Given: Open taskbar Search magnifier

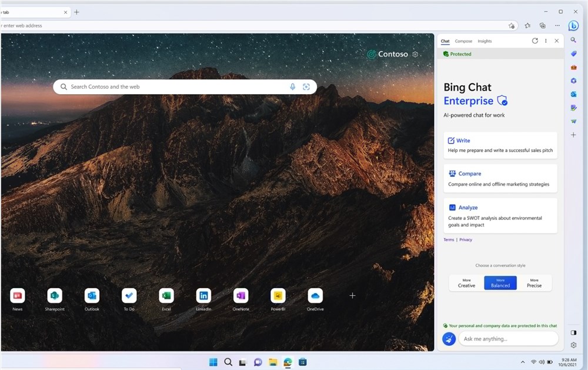Looking at the screenshot, I should click(x=228, y=362).
